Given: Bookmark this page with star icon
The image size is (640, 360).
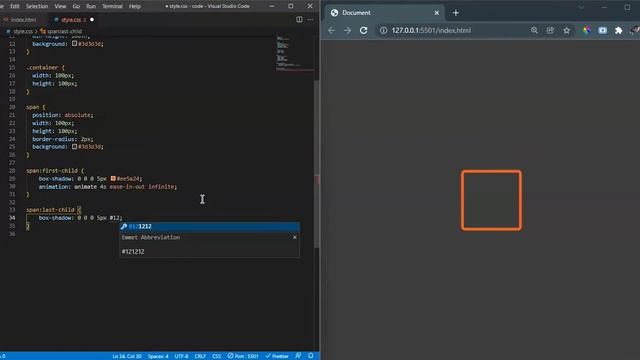Looking at the screenshot, I should [567, 30].
